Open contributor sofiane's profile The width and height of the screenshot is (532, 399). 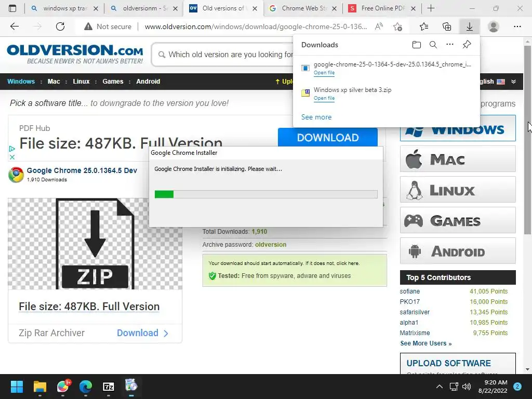click(409, 291)
